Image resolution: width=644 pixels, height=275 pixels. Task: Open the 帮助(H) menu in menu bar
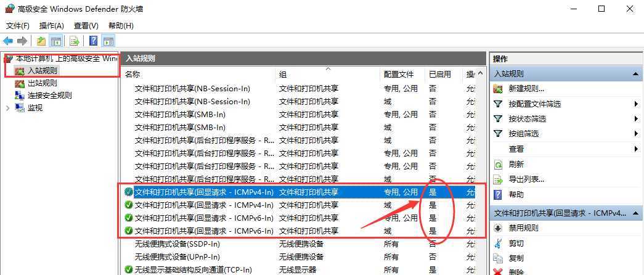click(121, 26)
